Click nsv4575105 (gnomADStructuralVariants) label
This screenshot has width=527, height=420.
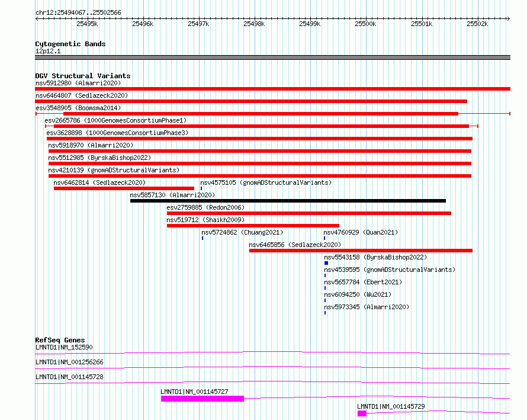pyautogui.click(x=266, y=182)
